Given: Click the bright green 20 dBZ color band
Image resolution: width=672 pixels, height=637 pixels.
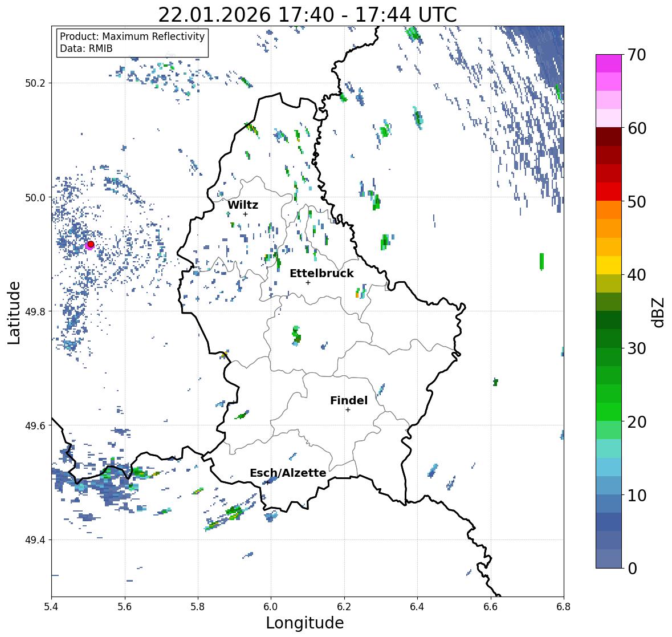Looking at the screenshot, I should click(x=609, y=412).
